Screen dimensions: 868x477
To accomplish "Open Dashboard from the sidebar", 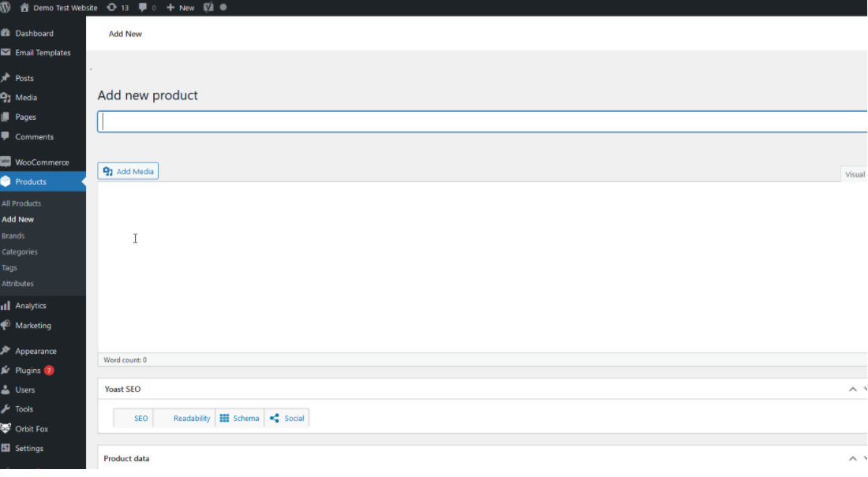I will pos(34,33).
